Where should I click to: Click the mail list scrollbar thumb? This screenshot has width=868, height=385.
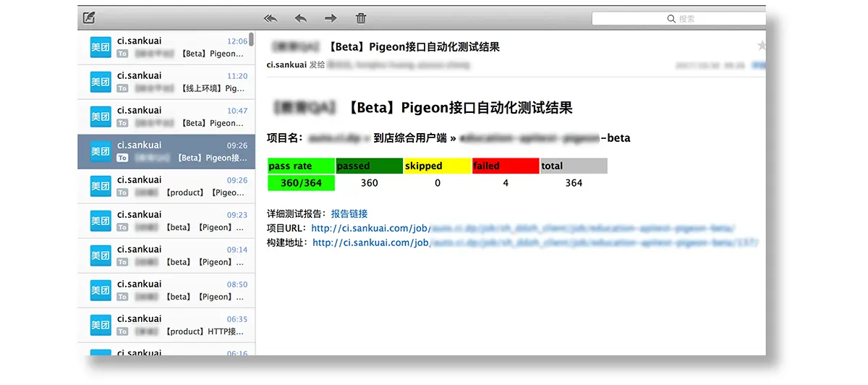click(251, 39)
